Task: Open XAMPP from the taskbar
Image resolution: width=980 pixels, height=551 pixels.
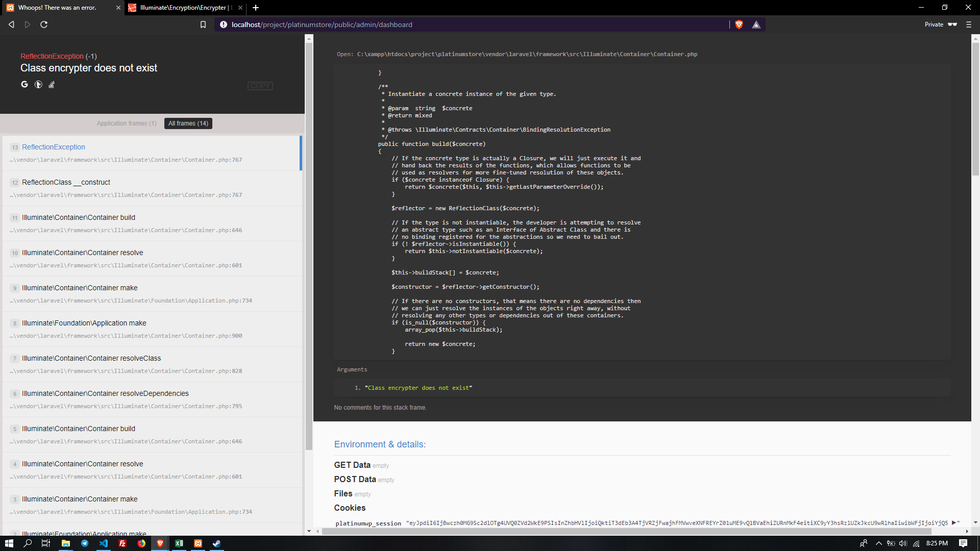Action: pos(198,543)
